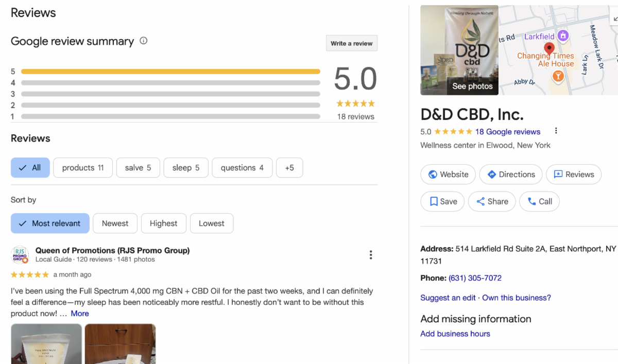Click the red map pin marker

pyautogui.click(x=549, y=48)
